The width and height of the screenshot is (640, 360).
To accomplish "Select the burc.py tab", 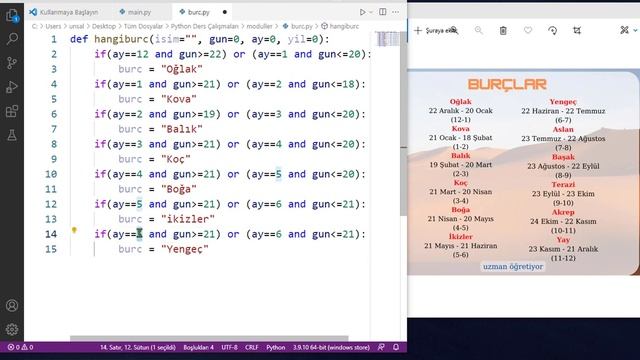I will tap(198, 12).
